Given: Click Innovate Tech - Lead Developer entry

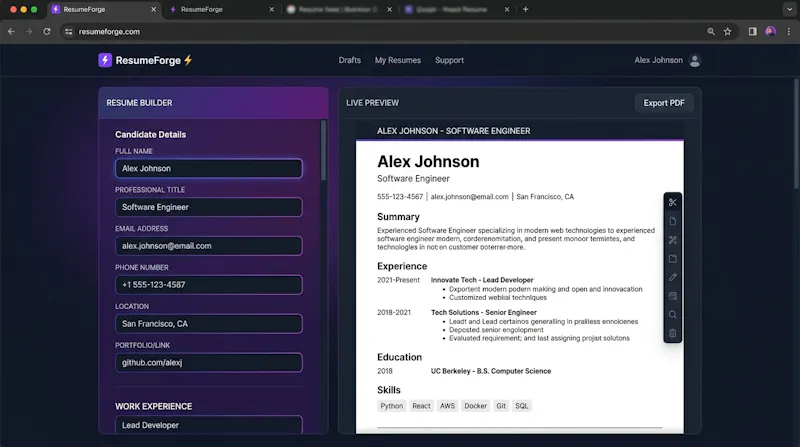Looking at the screenshot, I should click(482, 280).
